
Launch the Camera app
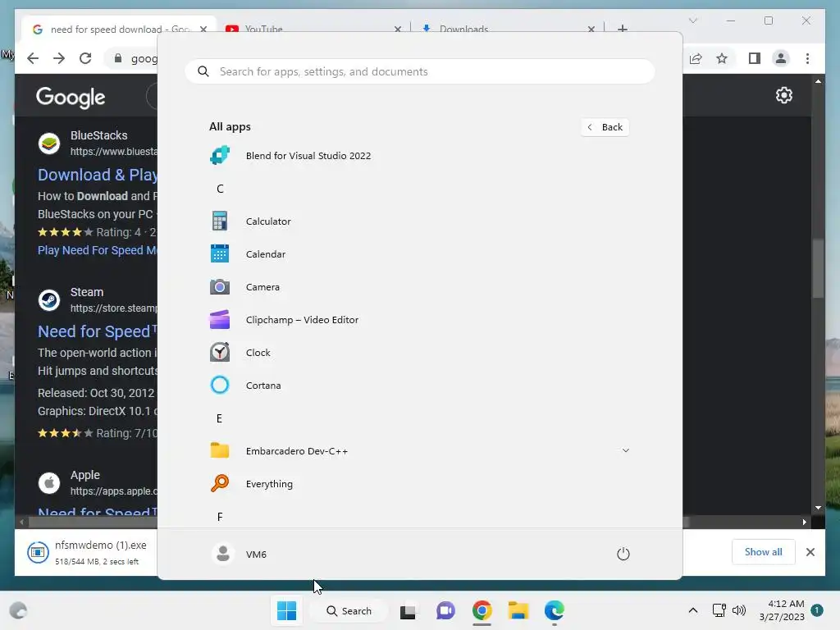tap(419, 287)
